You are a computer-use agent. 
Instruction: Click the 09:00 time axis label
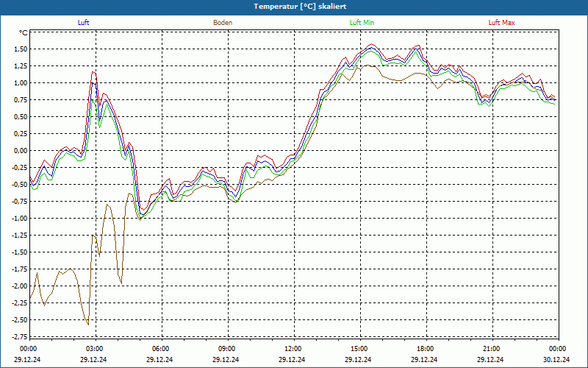pos(226,349)
